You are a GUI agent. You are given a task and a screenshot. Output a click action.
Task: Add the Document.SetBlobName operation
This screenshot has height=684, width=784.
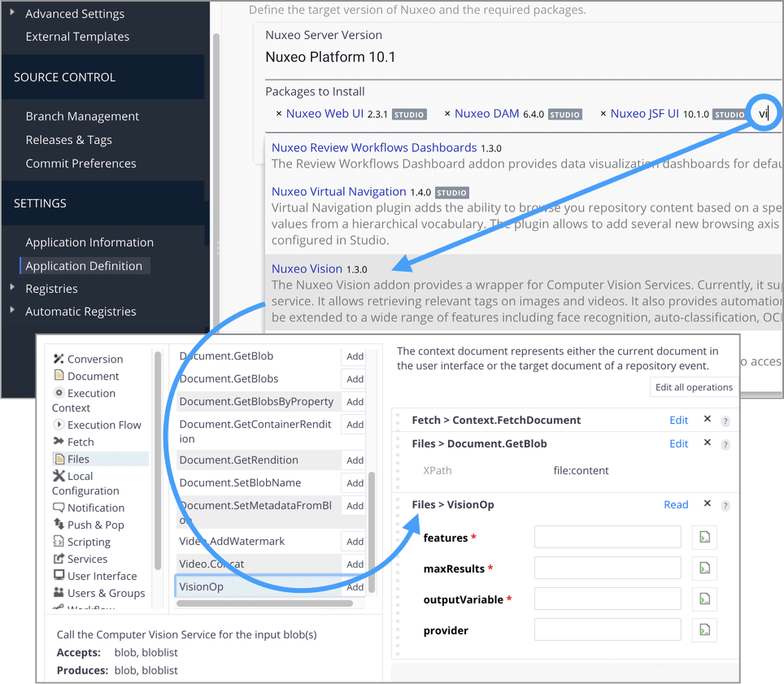355,483
